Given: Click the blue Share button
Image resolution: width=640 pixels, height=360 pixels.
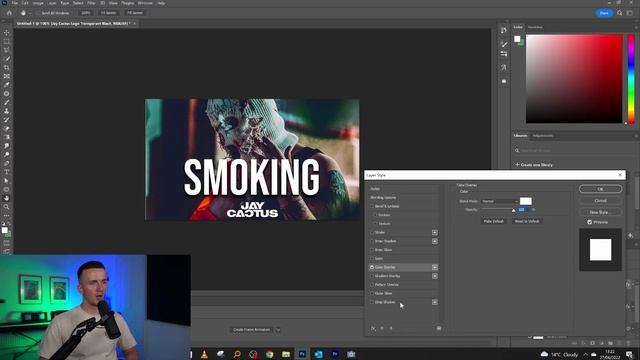Looking at the screenshot, I should click(x=604, y=13).
